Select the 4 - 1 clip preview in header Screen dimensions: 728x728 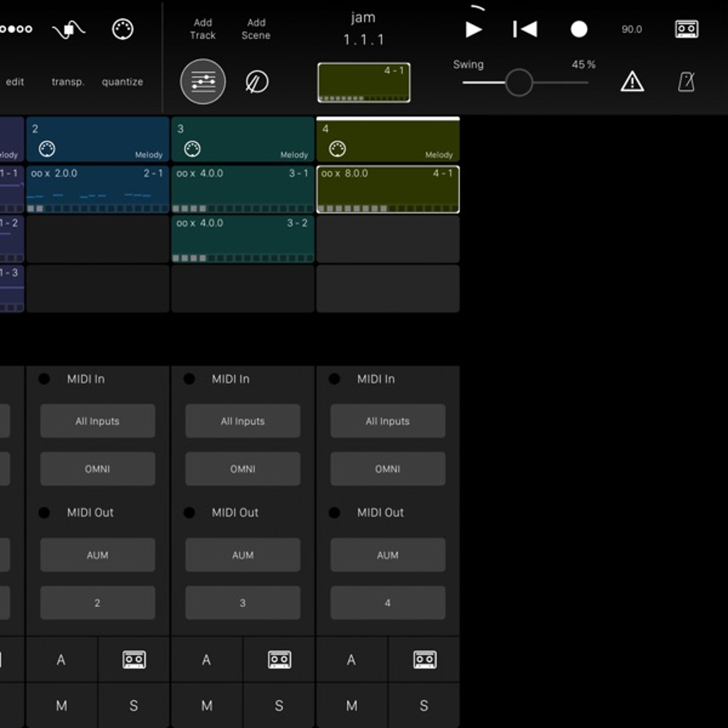coord(364,83)
